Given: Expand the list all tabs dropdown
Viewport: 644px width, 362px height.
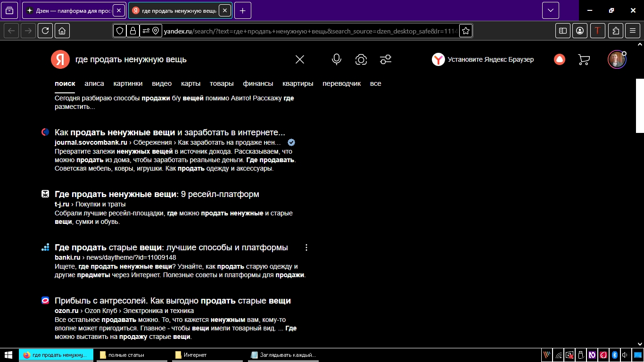Looking at the screenshot, I should (x=550, y=10).
